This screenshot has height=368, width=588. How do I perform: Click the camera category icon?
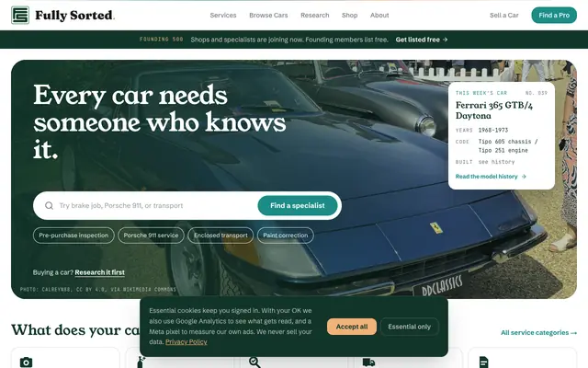point(26,362)
